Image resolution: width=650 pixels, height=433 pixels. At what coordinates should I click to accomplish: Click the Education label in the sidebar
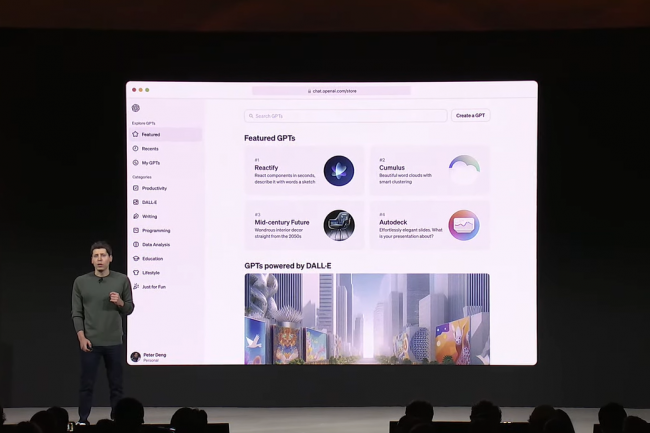coord(152,259)
